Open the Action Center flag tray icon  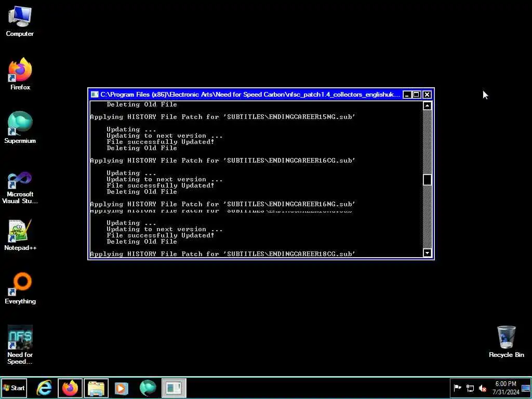tap(457, 388)
